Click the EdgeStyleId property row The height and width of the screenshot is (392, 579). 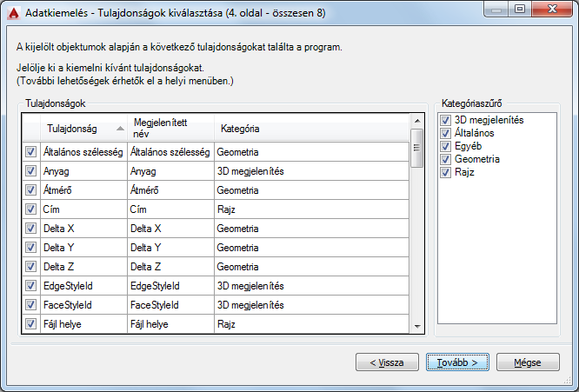tap(83, 286)
